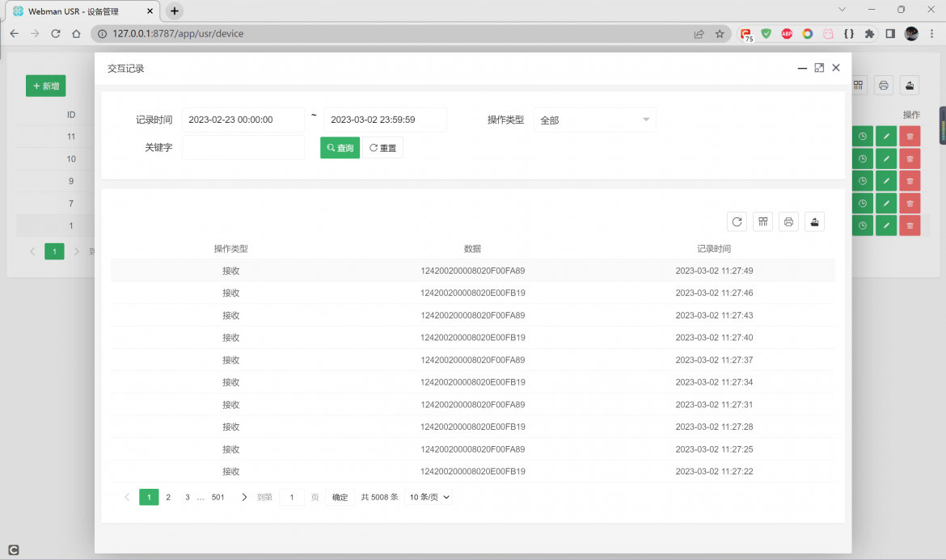The height and width of the screenshot is (560, 946).
Task: Click the 重置 reset button
Action: [x=382, y=148]
